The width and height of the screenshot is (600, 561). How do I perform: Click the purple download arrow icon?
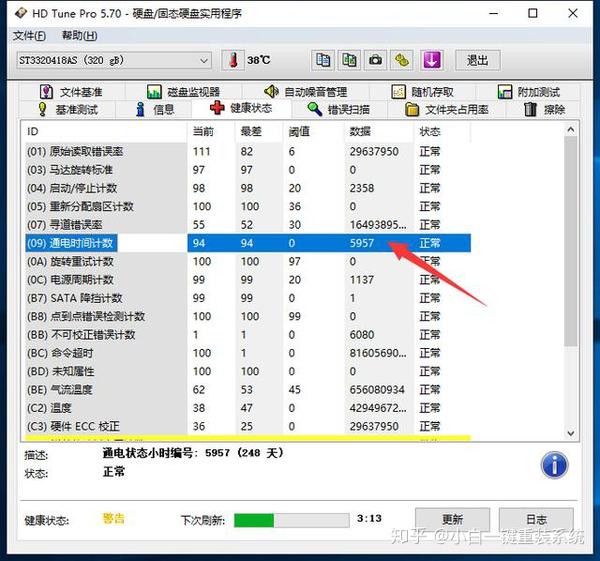(x=432, y=60)
